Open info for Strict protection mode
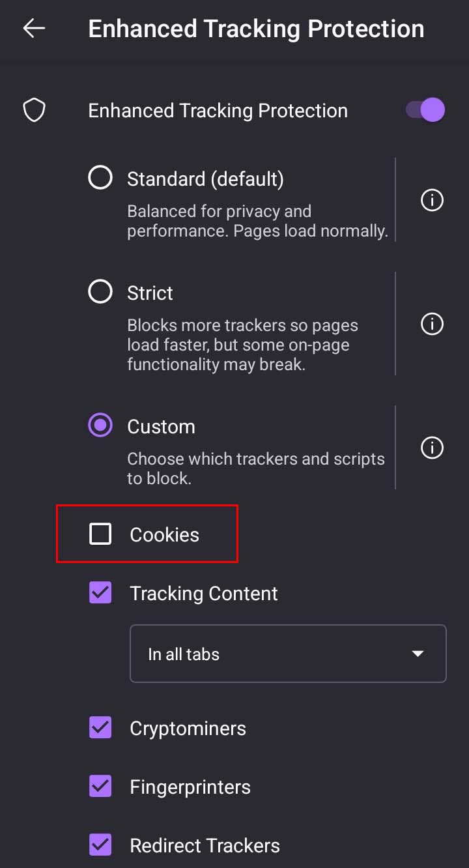The image size is (469, 868). coord(432,324)
